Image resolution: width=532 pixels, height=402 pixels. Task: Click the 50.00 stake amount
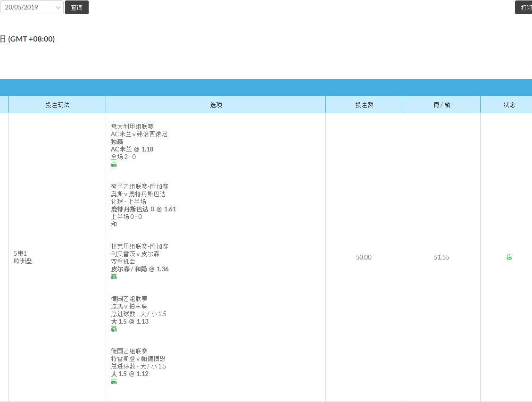click(x=364, y=257)
